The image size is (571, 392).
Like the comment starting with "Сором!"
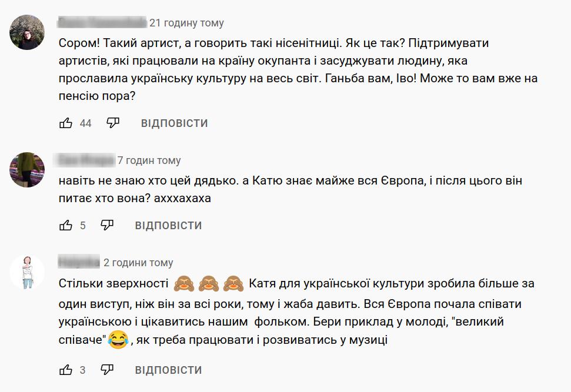[66, 123]
